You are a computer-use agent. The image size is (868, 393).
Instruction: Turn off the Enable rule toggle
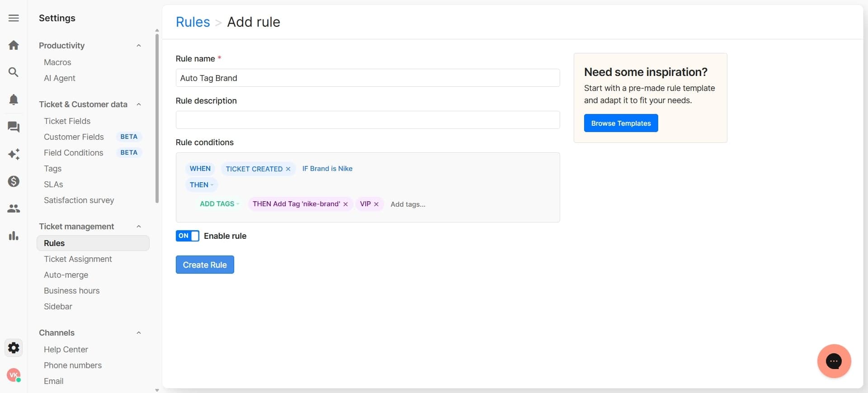click(x=187, y=236)
